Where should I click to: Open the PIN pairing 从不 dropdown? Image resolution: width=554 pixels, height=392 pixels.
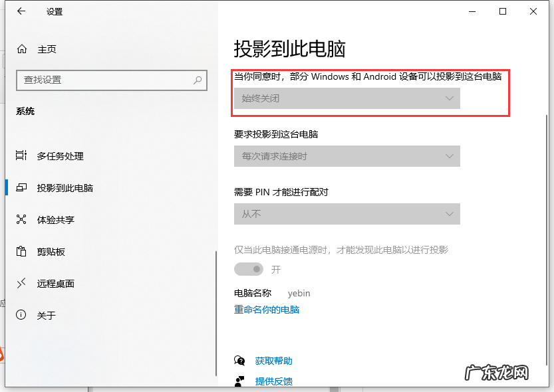(x=346, y=214)
